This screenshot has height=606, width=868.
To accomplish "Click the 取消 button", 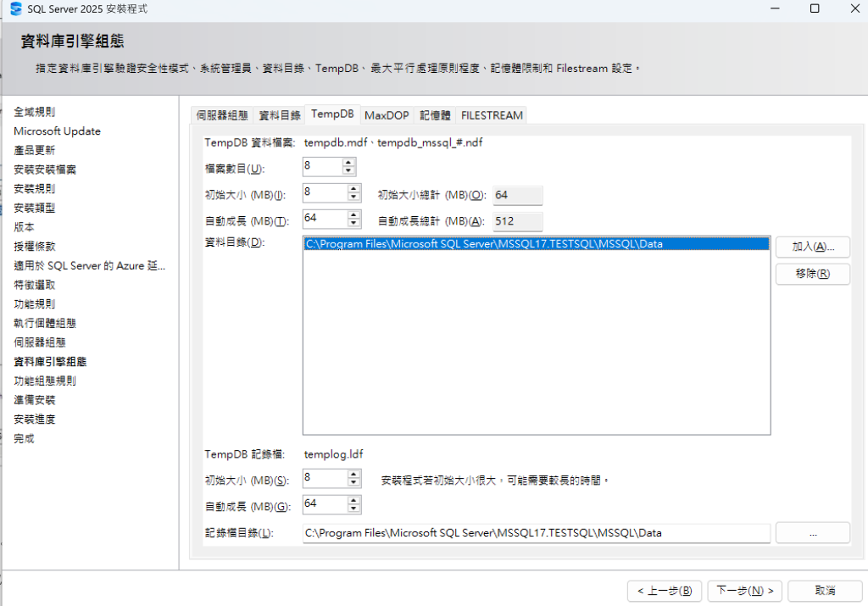I will [x=825, y=591].
